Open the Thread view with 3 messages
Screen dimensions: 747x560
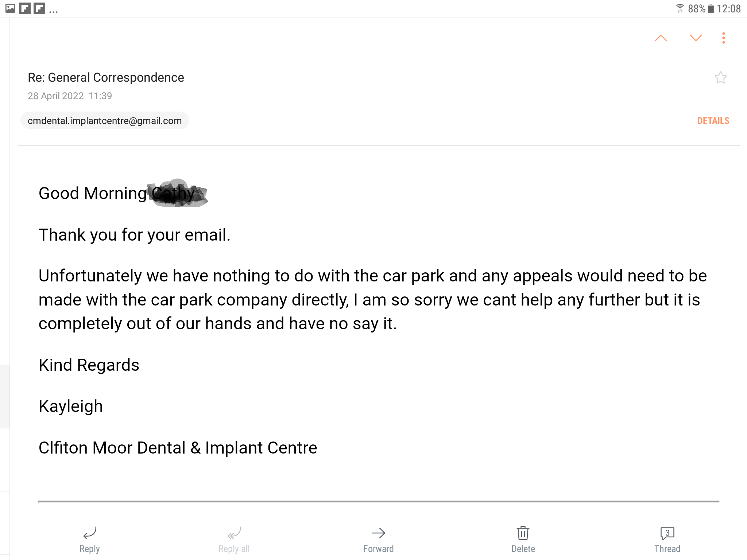pos(667,533)
